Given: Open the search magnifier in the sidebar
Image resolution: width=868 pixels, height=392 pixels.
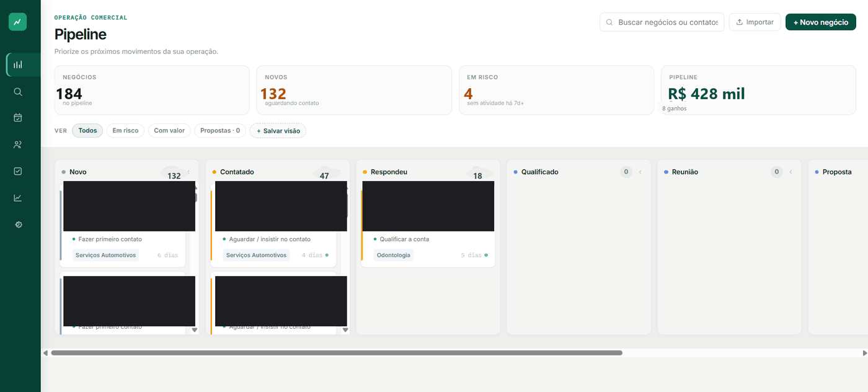Looking at the screenshot, I should [x=18, y=92].
